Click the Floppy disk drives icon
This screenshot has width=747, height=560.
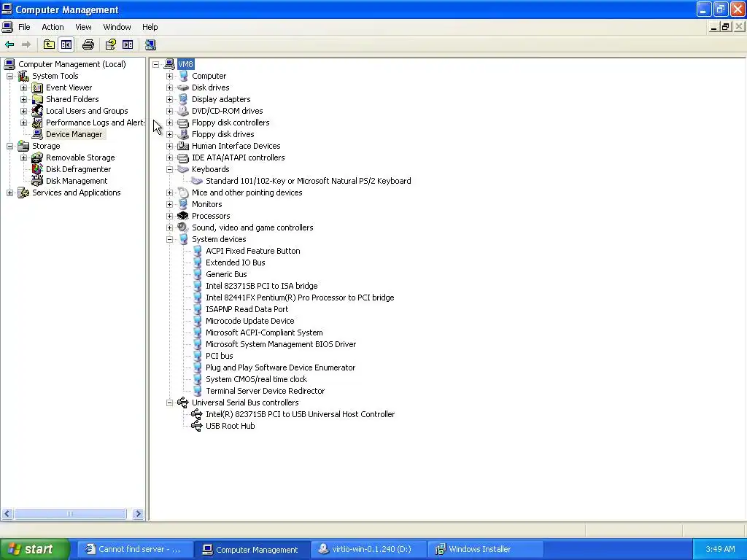183,134
